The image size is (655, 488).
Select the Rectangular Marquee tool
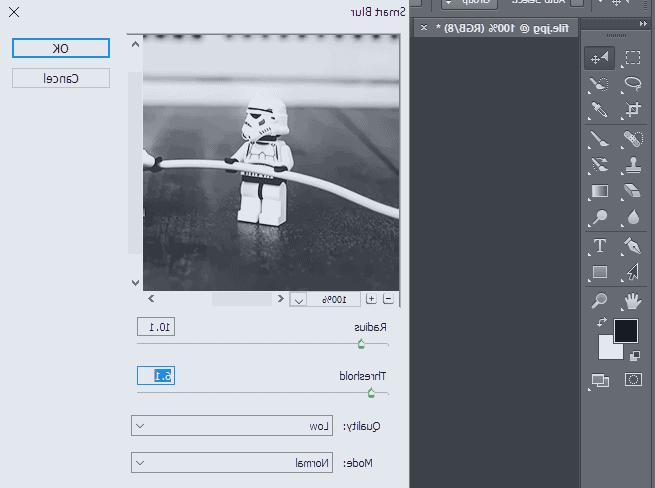[632, 58]
